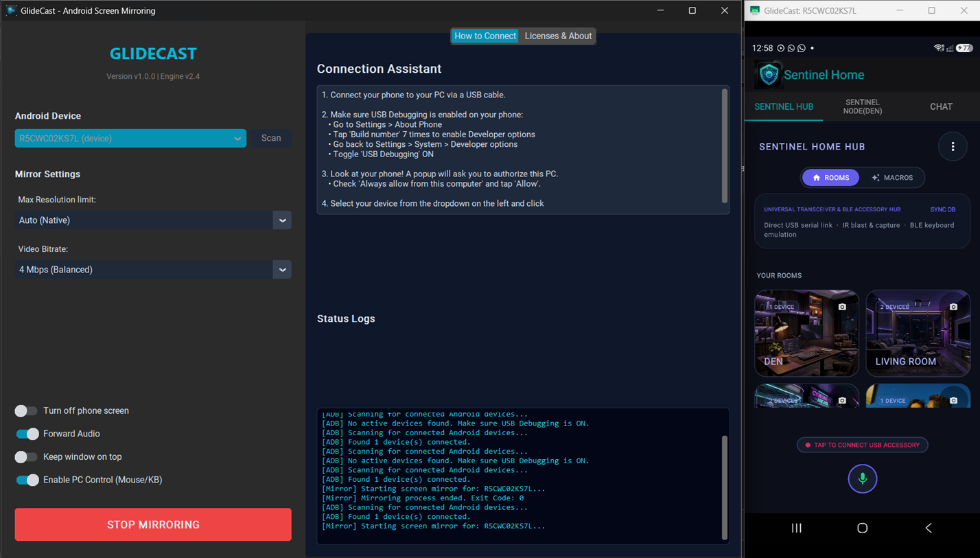
Task: Tap the Tap to Connect USB Accessory button
Action: [863, 445]
